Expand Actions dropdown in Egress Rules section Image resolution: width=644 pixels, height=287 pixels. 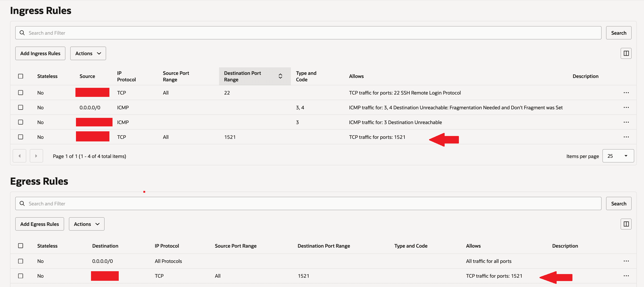[87, 224]
